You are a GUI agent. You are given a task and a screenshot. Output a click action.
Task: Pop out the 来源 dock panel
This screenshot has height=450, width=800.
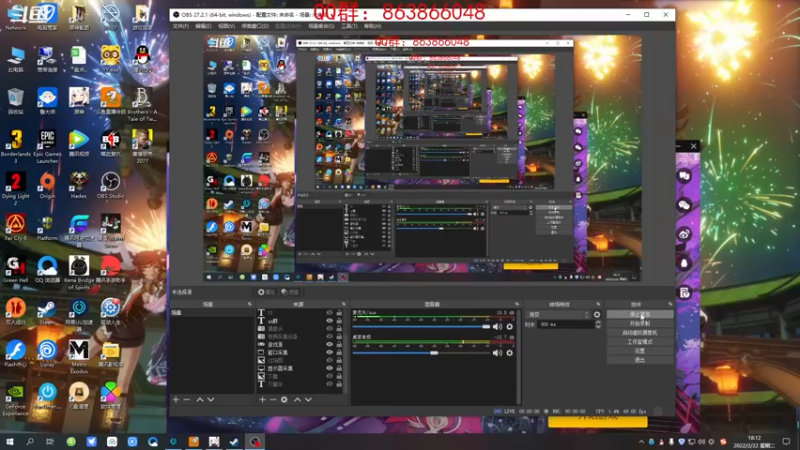[343, 304]
